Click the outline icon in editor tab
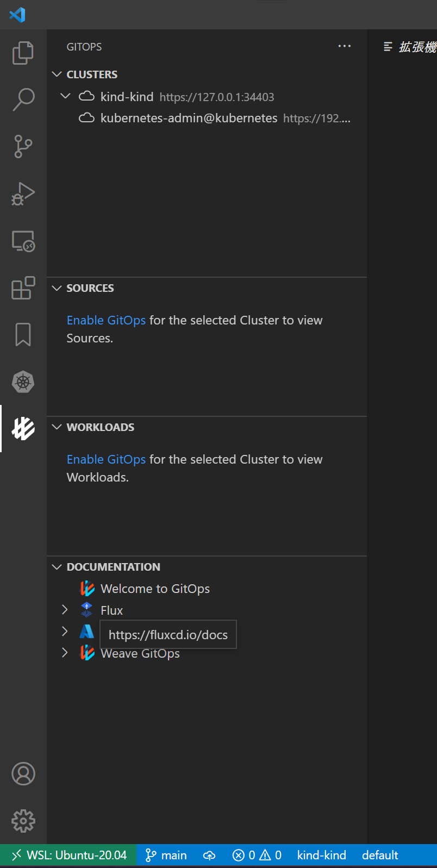Viewport: 437px width, 868px height. click(388, 47)
